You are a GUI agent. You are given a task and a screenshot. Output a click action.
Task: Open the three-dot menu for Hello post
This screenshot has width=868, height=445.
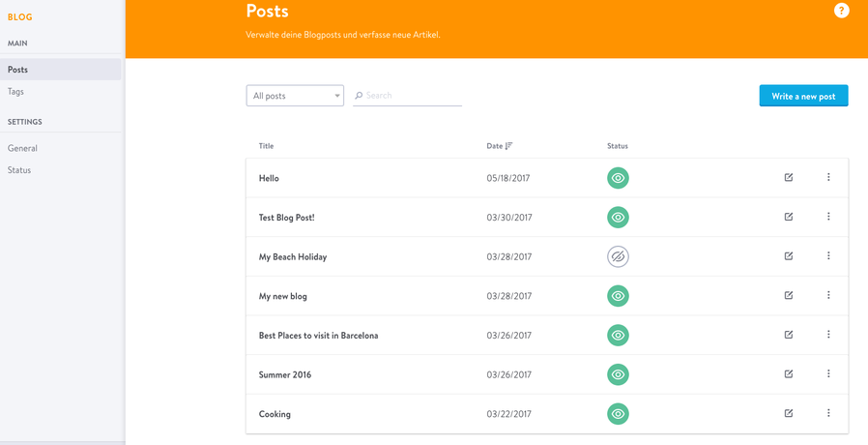[828, 177]
